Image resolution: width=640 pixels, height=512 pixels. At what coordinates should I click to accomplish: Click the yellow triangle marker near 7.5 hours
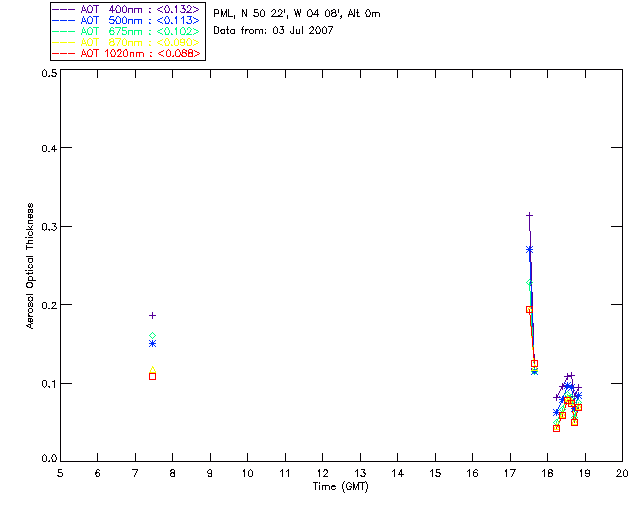(153, 370)
